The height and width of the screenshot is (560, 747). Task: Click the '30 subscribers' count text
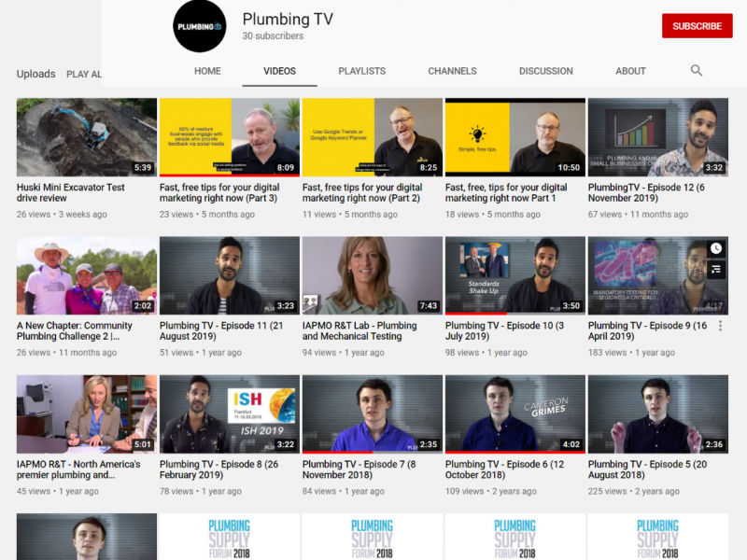273,35
